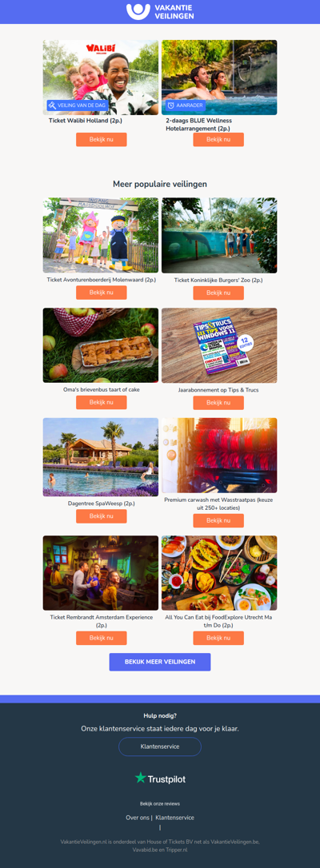Click the outlined Klantenservice button
Image resolution: width=320 pixels, height=868 pixels.
[x=160, y=747]
